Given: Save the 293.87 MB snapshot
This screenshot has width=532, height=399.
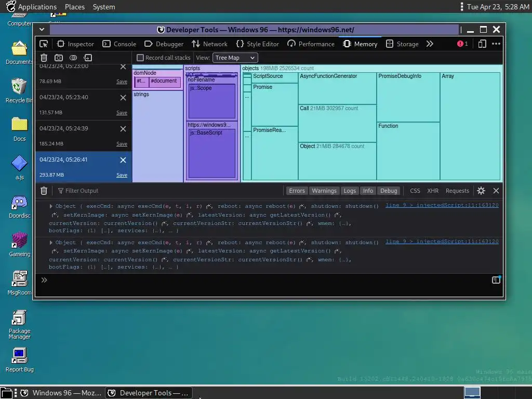Looking at the screenshot, I should pyautogui.click(x=122, y=175).
